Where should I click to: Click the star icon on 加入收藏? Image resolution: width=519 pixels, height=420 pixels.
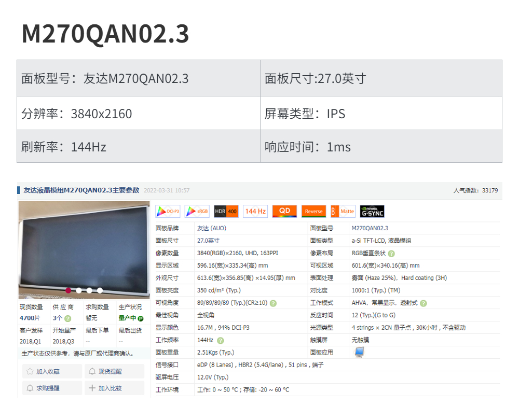pos(30,371)
